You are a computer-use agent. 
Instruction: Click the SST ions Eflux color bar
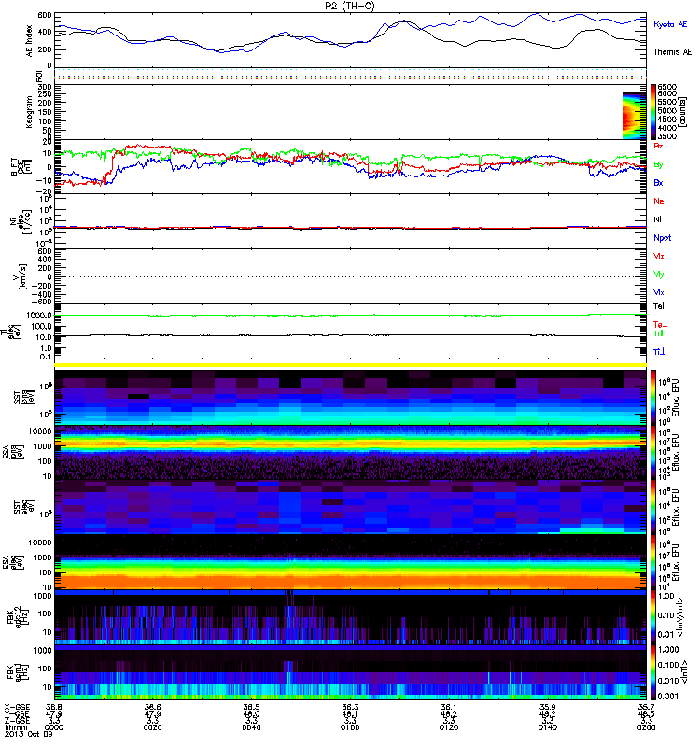pos(653,398)
